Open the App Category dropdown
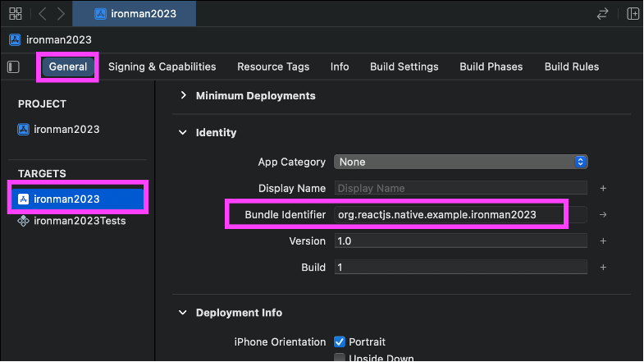Screen dimensions: 644x362 (460, 162)
